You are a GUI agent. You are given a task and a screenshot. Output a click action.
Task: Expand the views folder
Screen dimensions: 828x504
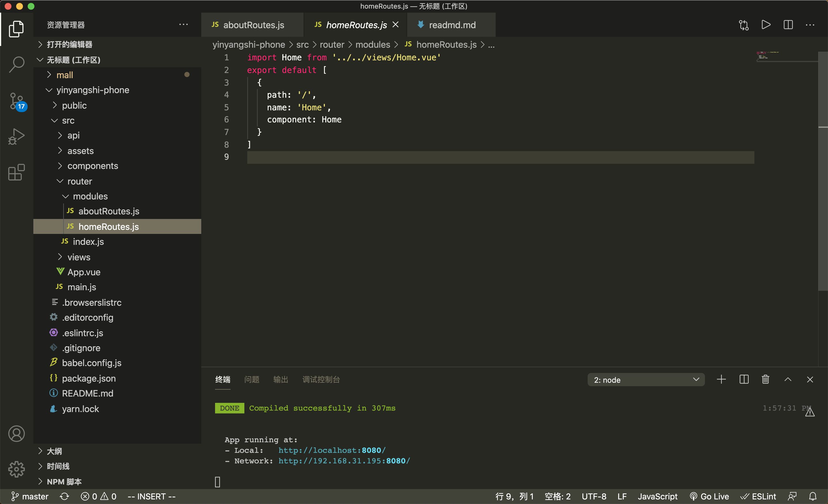pos(117,257)
